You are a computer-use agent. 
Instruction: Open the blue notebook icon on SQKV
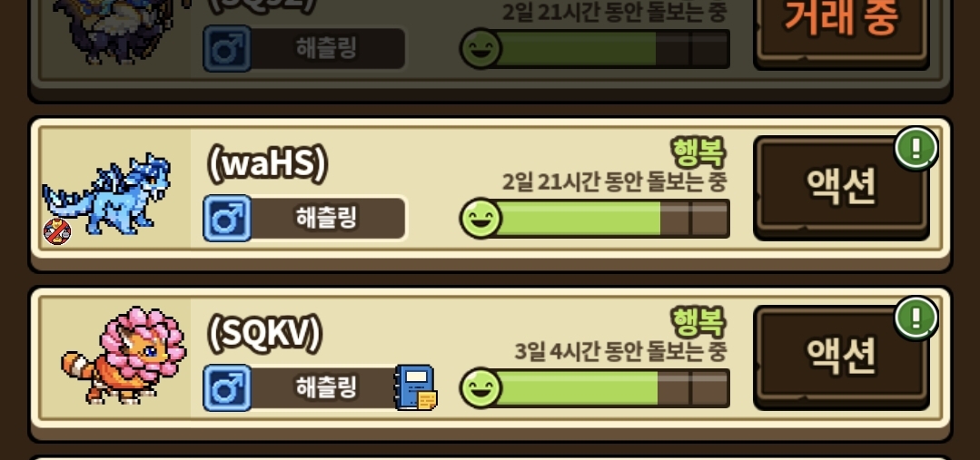coord(416,387)
